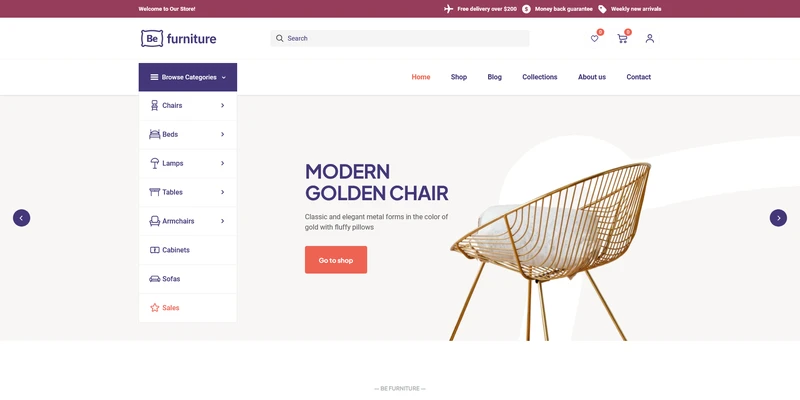
Task: Collapse the Browse Categories dropdown
Action: tap(188, 77)
